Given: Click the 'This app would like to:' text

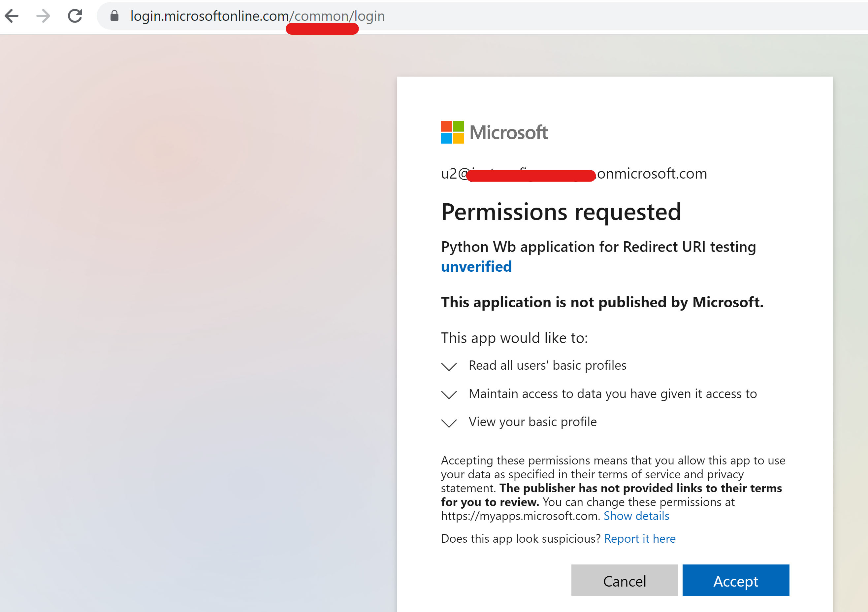Looking at the screenshot, I should [515, 338].
